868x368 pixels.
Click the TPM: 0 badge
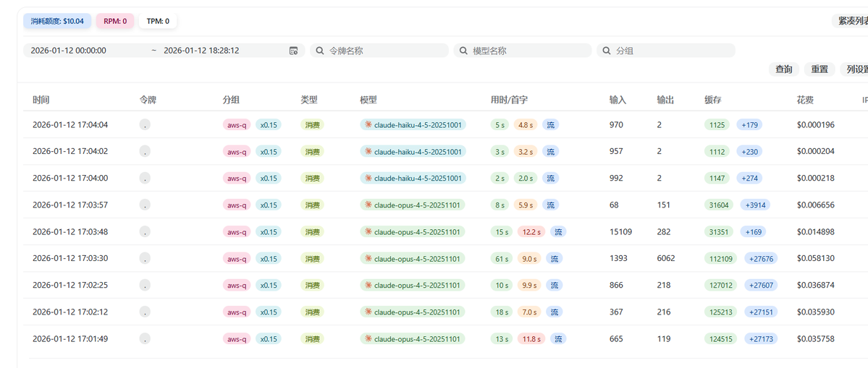click(x=158, y=22)
